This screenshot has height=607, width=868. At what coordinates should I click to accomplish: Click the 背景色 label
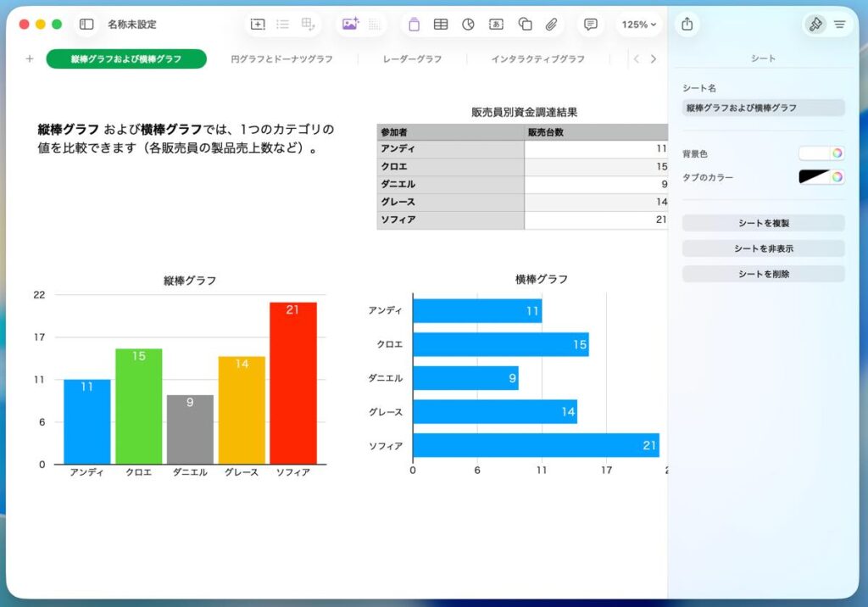[695, 154]
